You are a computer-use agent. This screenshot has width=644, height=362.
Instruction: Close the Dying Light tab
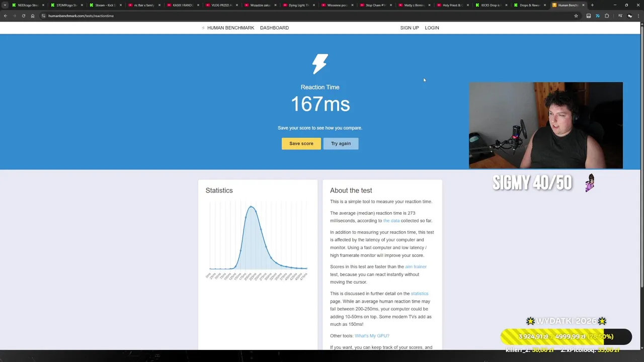[314, 5]
